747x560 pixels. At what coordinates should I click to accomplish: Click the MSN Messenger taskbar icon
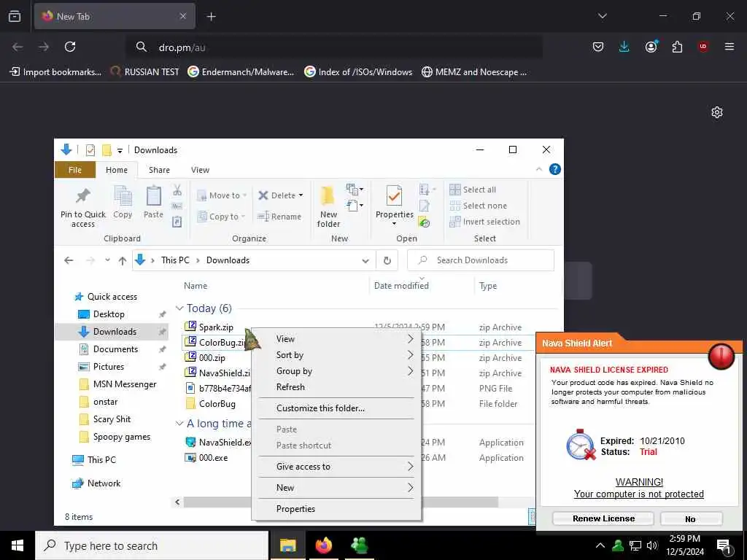(x=360, y=545)
